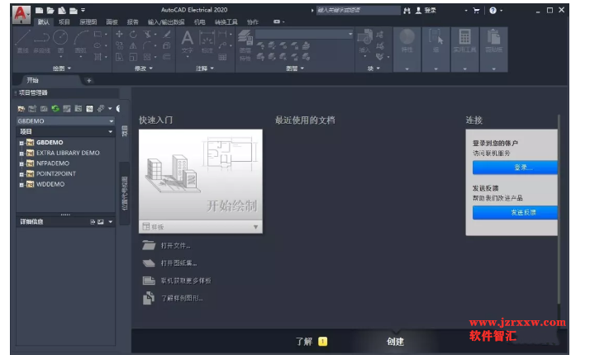Screen dimensions: 590x364
Task: Select the Circle (圆) tool
Action: click(60, 41)
